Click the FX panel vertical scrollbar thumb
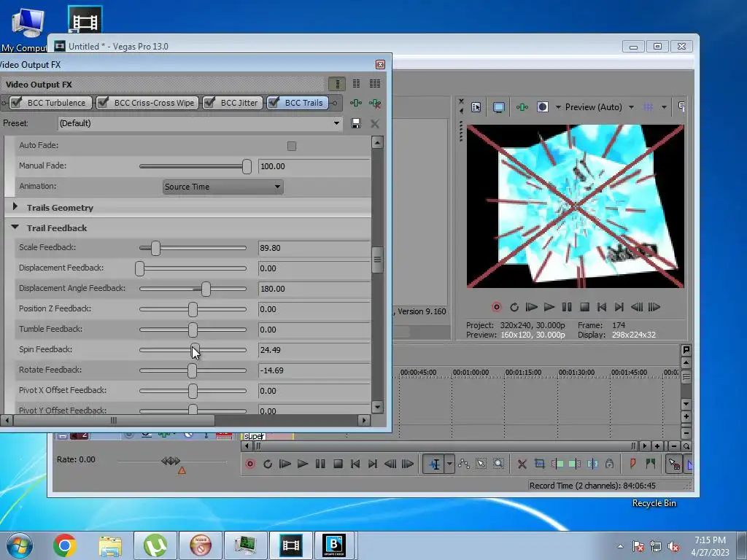747x560 pixels. tap(377, 260)
